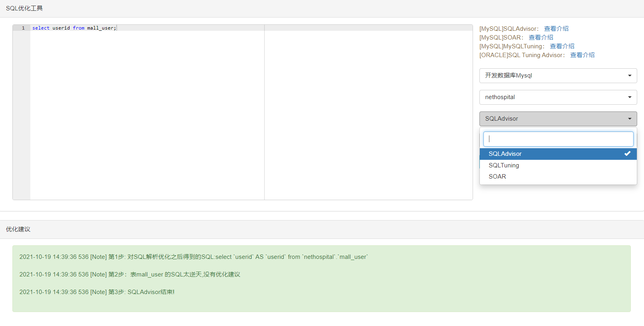Focus the dropdown search input box
The image size is (644, 326).
click(558, 139)
